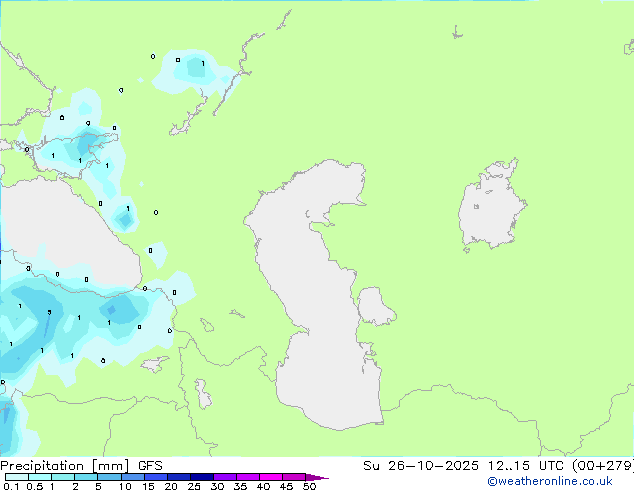Click the 'Precipitation [mm] GFS' title text
The image size is (634, 490).
(81, 466)
